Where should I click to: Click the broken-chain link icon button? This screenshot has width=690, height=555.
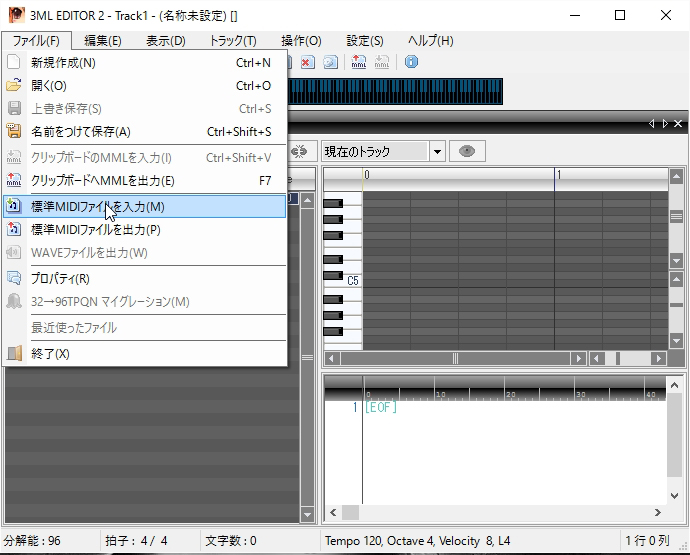coord(300,151)
